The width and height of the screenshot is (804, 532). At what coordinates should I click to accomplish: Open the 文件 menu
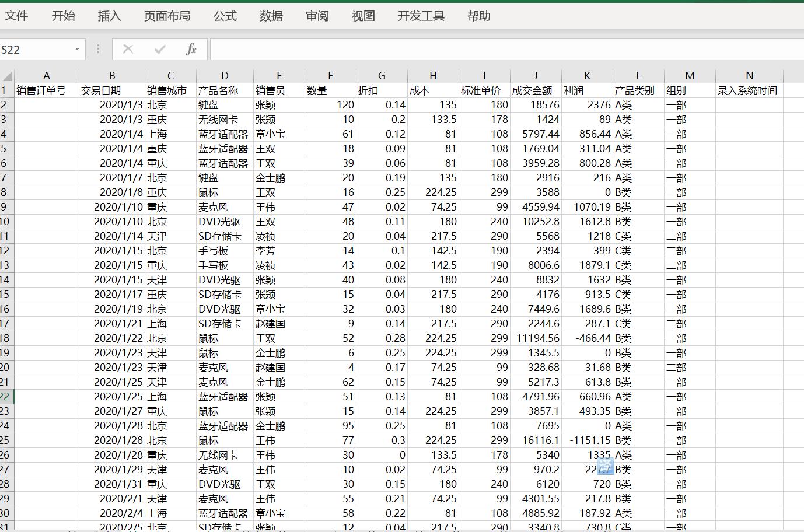(x=16, y=16)
